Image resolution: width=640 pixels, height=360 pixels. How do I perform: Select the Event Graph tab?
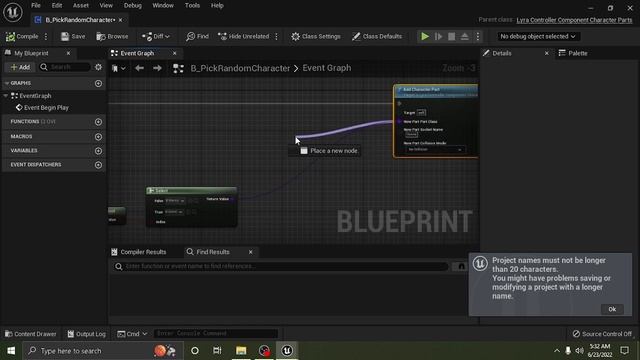click(x=137, y=53)
